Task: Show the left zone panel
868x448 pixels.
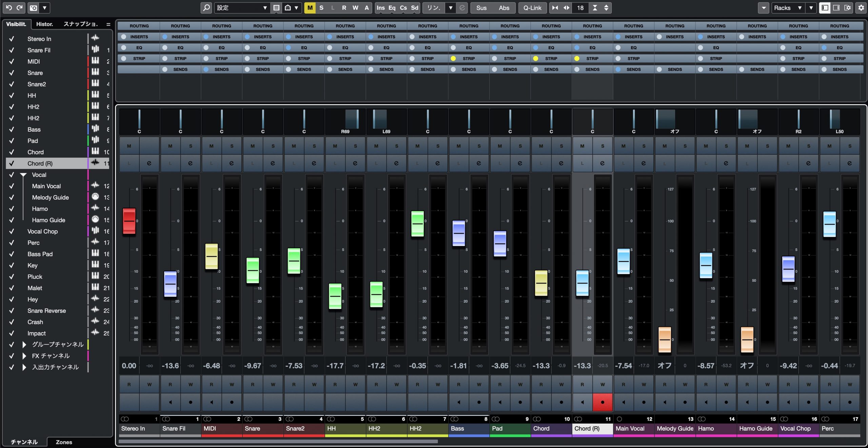Action: (825, 7)
